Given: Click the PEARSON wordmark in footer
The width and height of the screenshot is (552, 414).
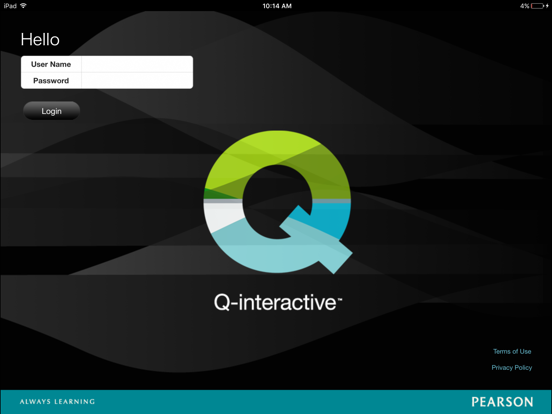Looking at the screenshot, I should [502, 402].
